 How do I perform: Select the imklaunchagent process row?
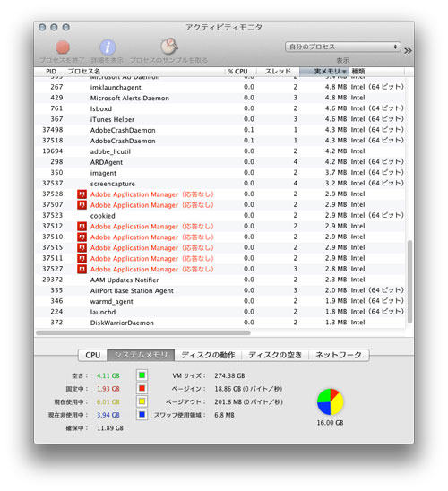click(x=220, y=87)
